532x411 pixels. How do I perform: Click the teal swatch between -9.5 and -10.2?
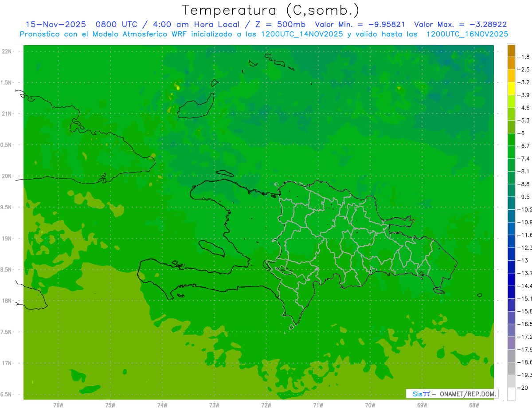pos(511,203)
